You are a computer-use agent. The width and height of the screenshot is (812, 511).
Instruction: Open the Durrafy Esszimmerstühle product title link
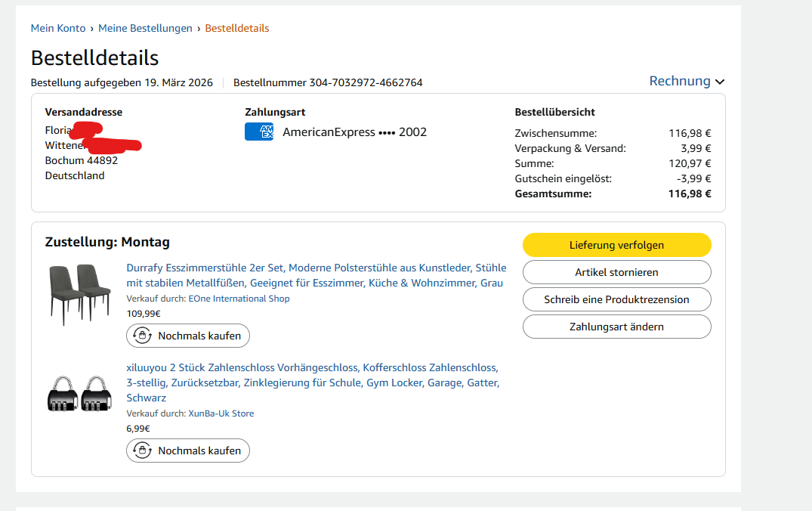[316, 275]
